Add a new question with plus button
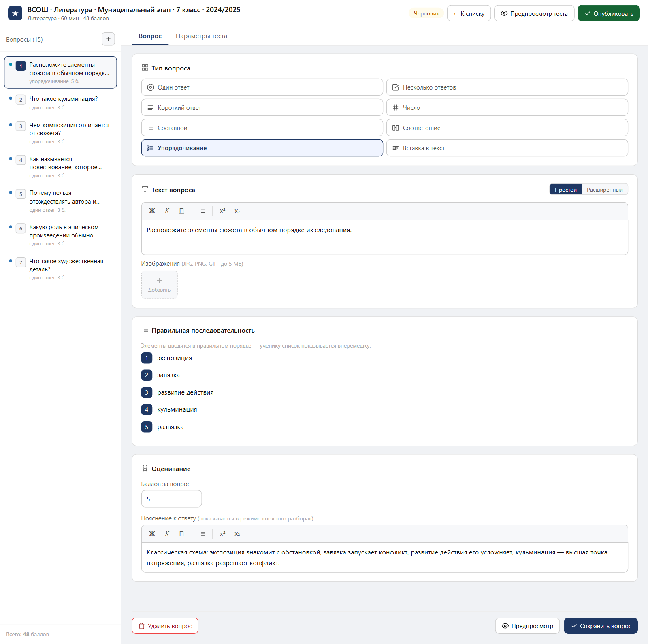This screenshot has width=648, height=644. pos(108,39)
